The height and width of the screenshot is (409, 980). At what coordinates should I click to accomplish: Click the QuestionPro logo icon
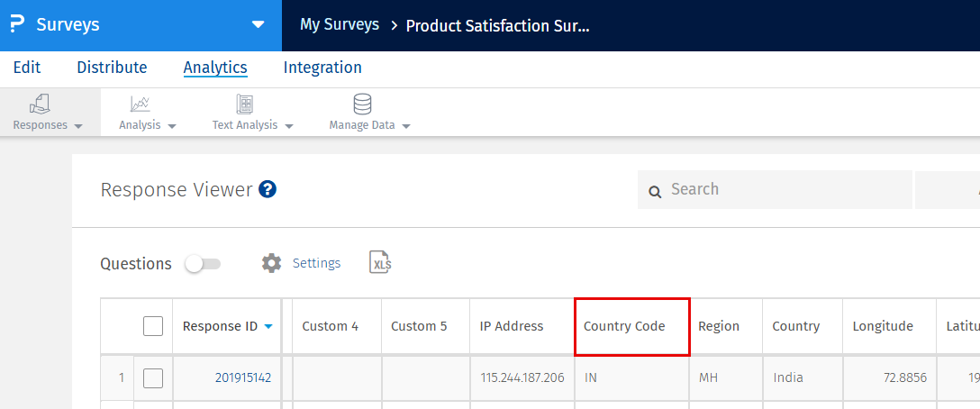click(x=17, y=25)
